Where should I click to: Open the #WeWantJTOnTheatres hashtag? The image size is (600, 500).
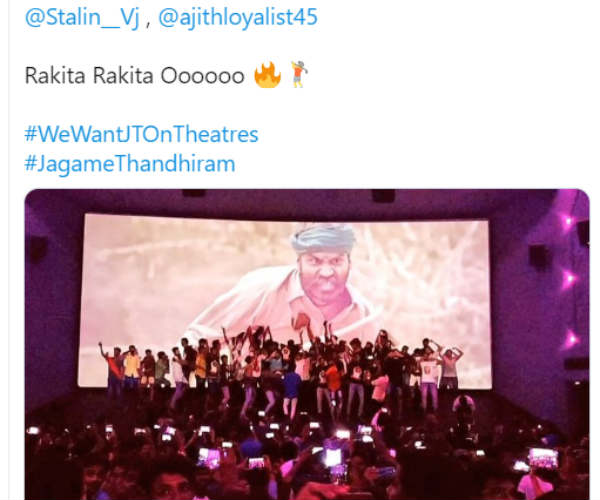pos(142,135)
